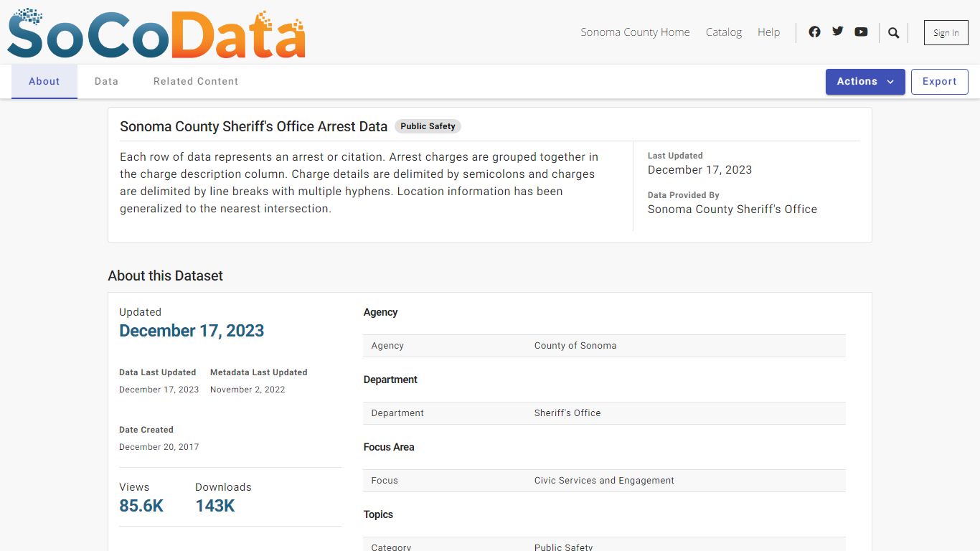Viewport: 980px width, 551px height.
Task: Click the Views count 85.6K
Action: pos(141,506)
